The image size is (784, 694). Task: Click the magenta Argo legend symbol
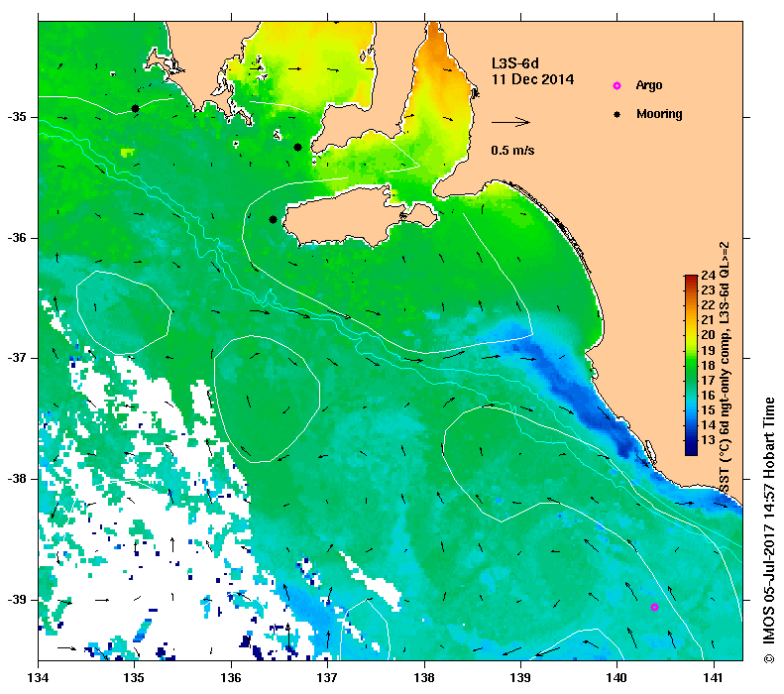tap(617, 85)
